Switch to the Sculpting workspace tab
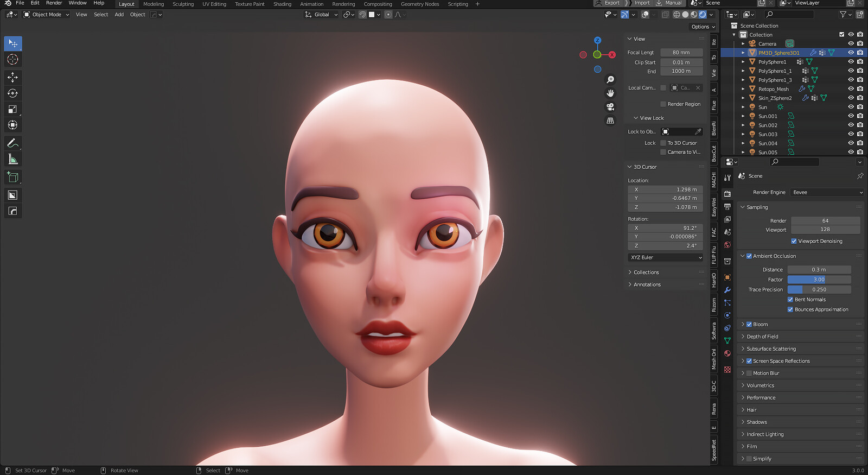 click(183, 4)
